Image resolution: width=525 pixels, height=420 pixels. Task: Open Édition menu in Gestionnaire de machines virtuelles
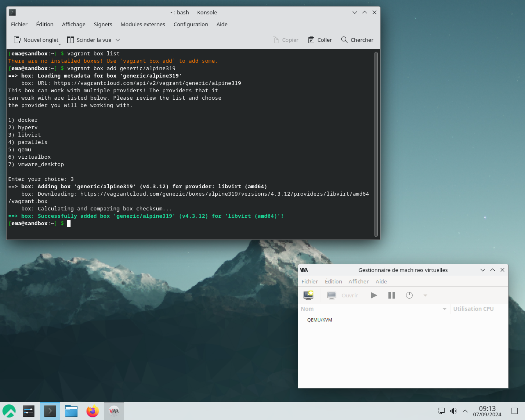[333, 281]
